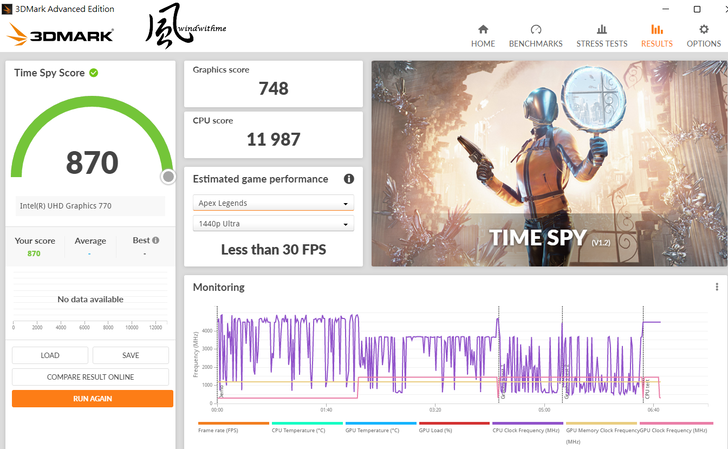Click the main score 870 in gauge
Screen dimensions: 728x449
point(92,163)
